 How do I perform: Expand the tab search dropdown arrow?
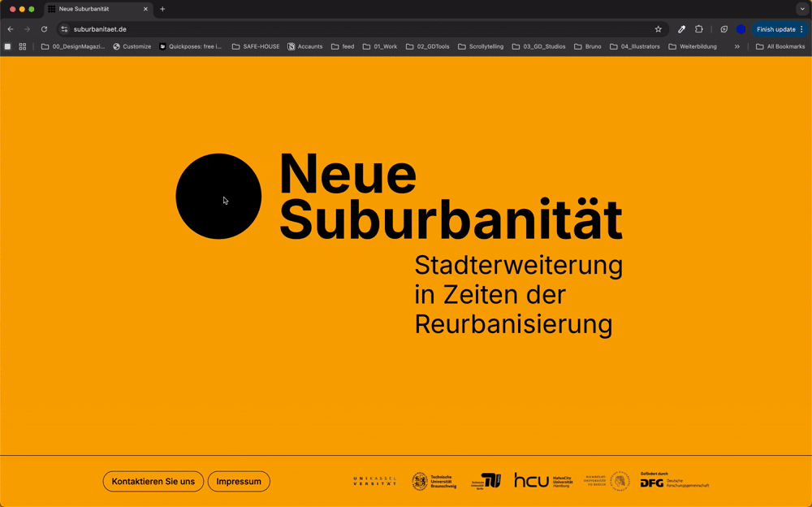802,9
